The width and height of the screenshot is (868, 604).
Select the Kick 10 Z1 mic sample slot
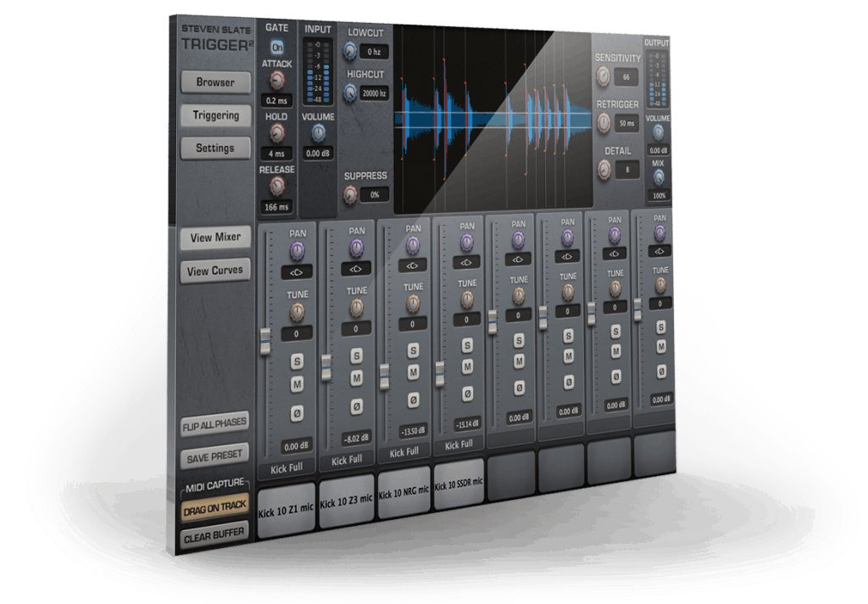[287, 511]
